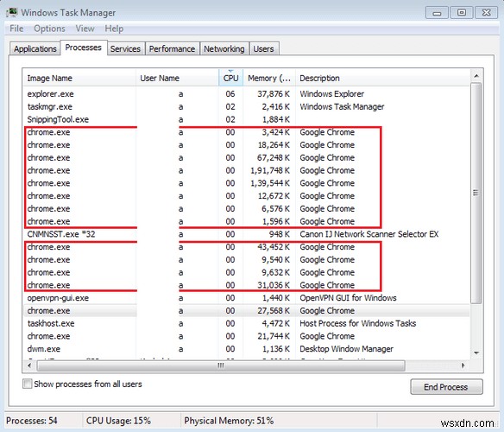Click Windows Task Manager description cell
The image size is (504, 432).
[342, 107]
